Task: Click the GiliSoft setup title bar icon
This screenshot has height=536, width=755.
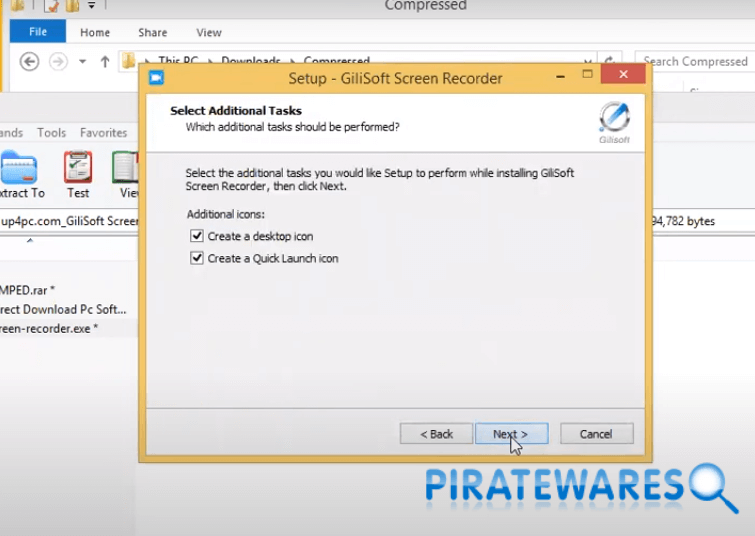Action: tap(156, 78)
